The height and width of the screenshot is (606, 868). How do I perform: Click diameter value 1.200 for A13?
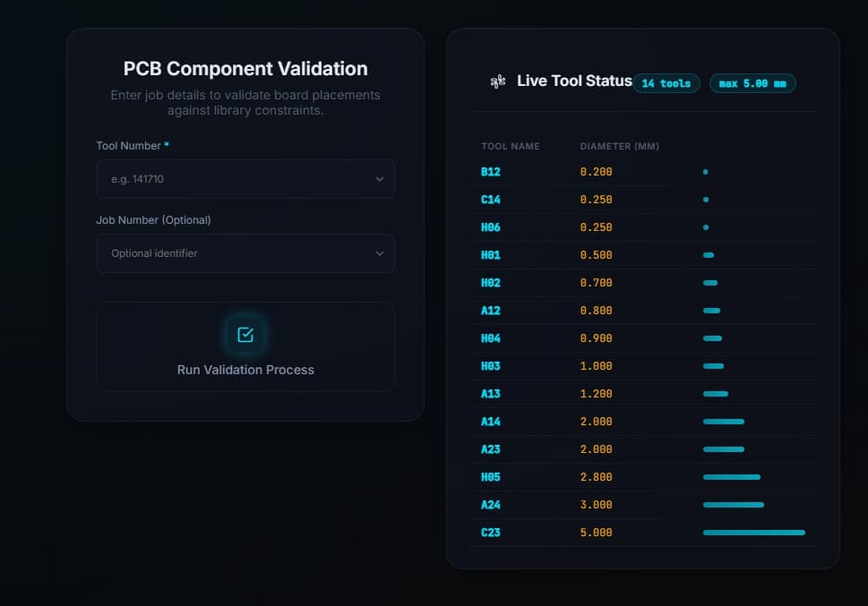597,394
